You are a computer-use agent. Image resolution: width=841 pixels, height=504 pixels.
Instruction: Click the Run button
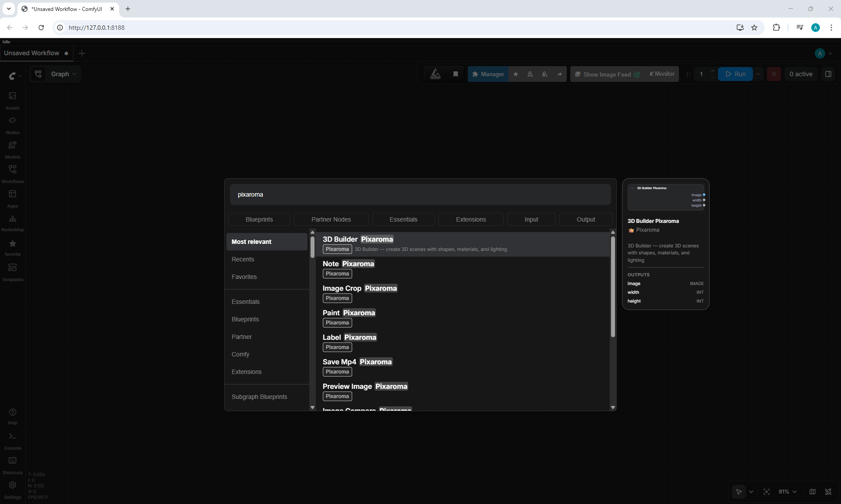735,74
